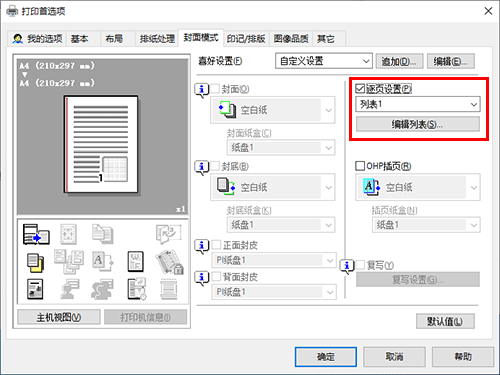Screen dimensions: 500x375
Task: Click the paper tray with blue arrow icon
Action: (x=36, y=234)
